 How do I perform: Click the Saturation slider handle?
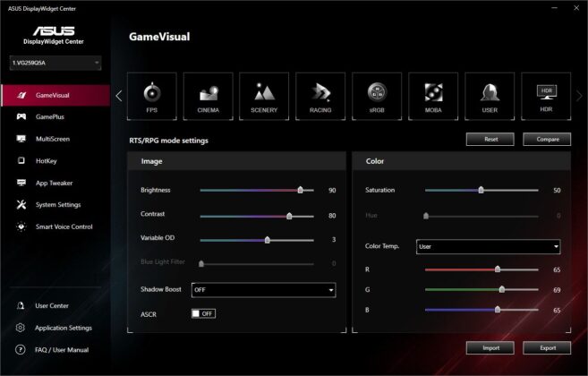(x=481, y=190)
